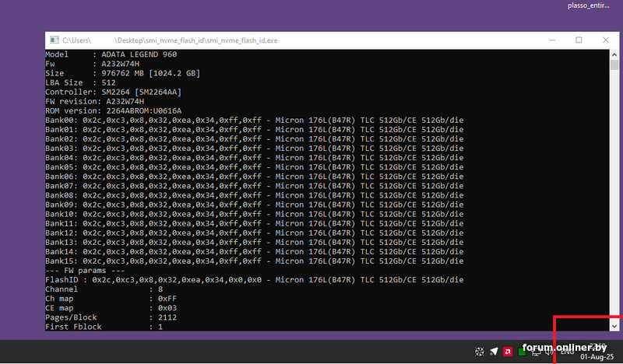
Task: Click the Bank09 flash ID row
Action: 255,205
